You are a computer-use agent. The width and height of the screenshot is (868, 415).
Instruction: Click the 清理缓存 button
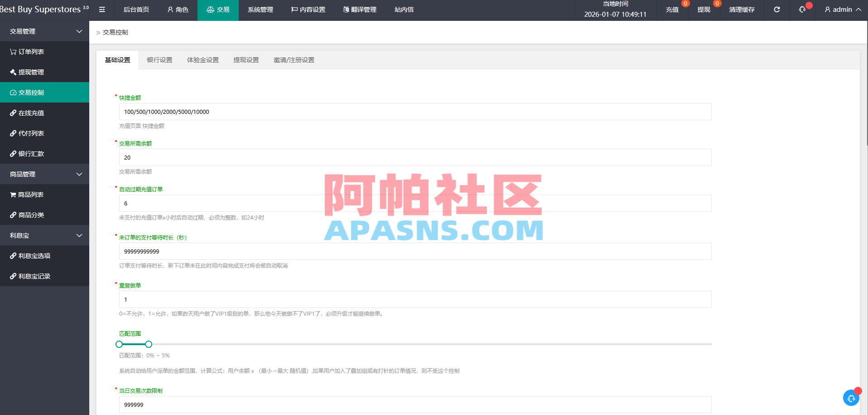pyautogui.click(x=742, y=10)
